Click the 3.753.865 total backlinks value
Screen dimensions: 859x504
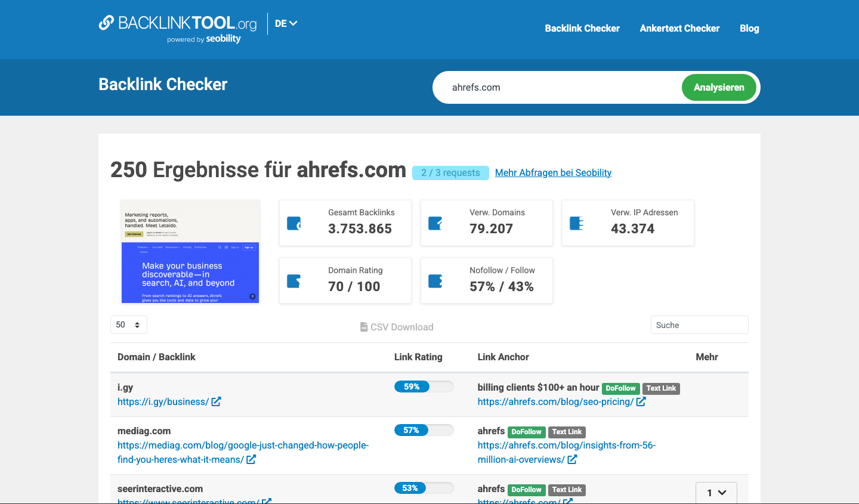coord(360,228)
